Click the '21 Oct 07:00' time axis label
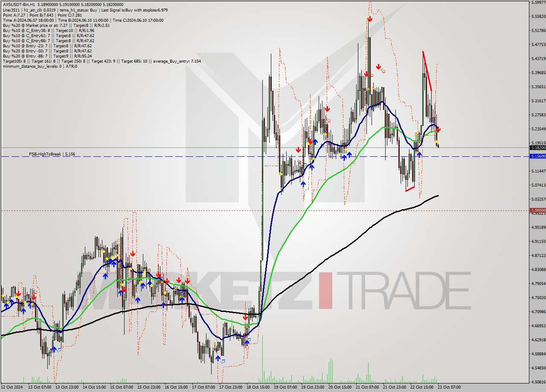This screenshot has width=546, height=392. [367, 387]
